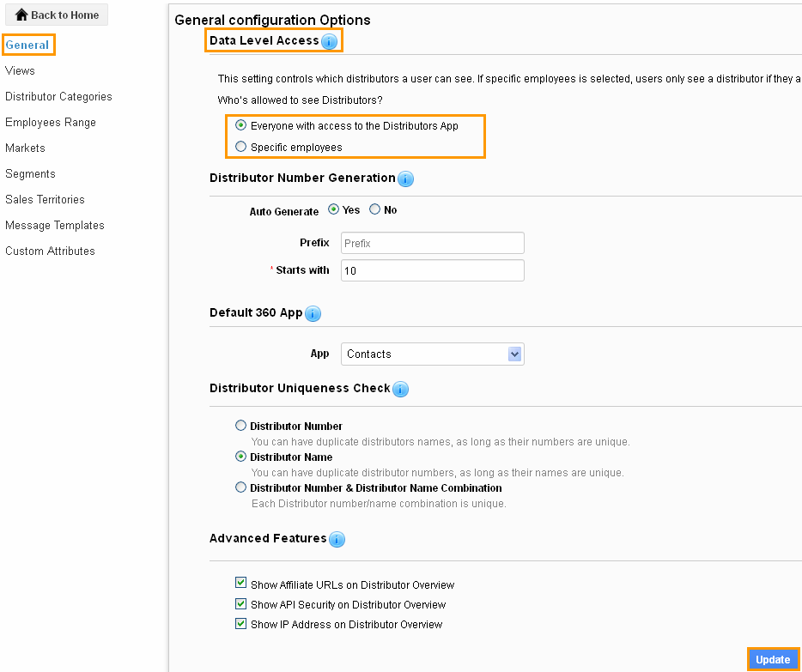The image size is (802, 672).
Task: Uncheck Show Affiliate URLs on Distributor Overview
Action: pos(241,583)
